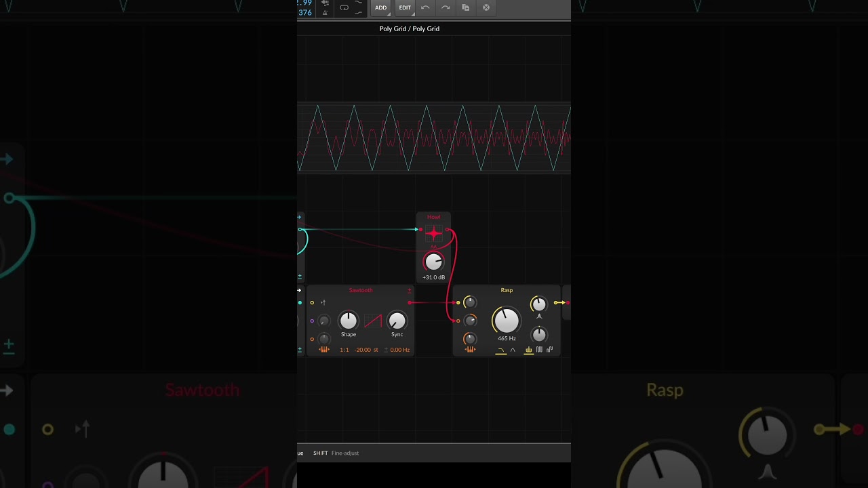868x488 pixels.
Task: Open the ADD menu
Action: [381, 7]
